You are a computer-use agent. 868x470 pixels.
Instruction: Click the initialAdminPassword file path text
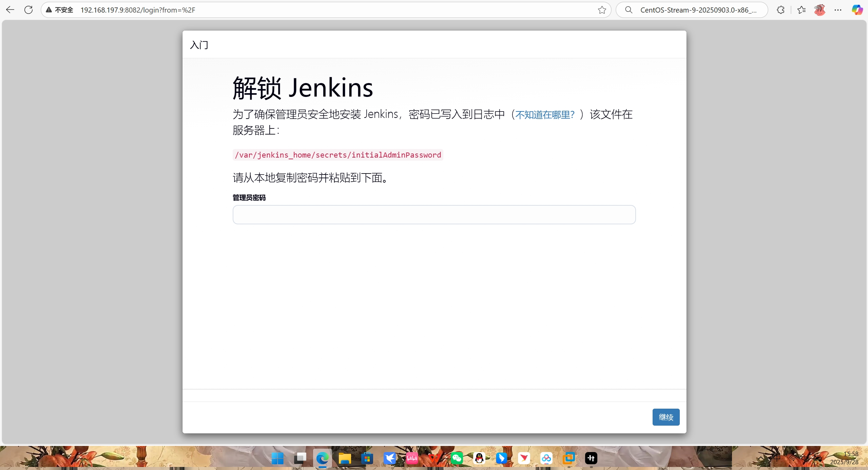click(338, 155)
